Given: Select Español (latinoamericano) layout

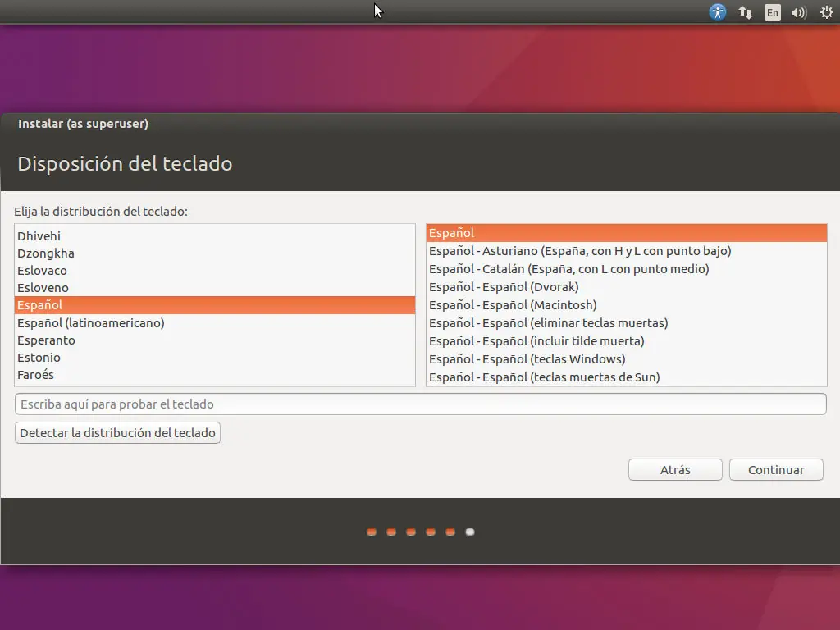Looking at the screenshot, I should point(215,323).
